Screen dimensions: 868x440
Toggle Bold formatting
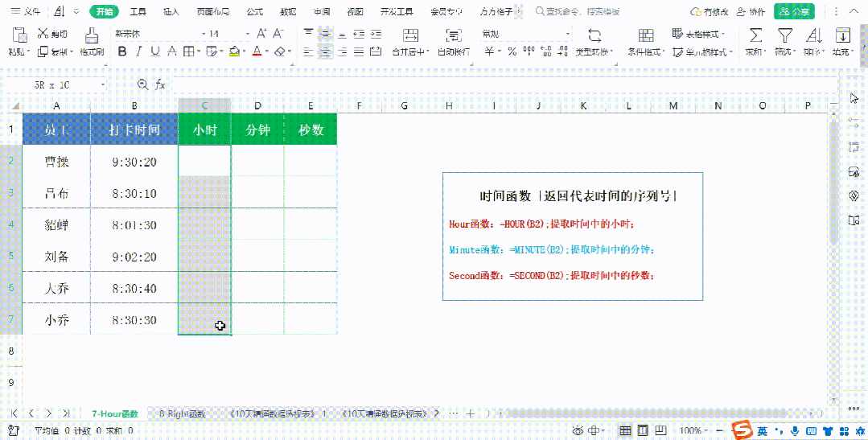(x=122, y=51)
